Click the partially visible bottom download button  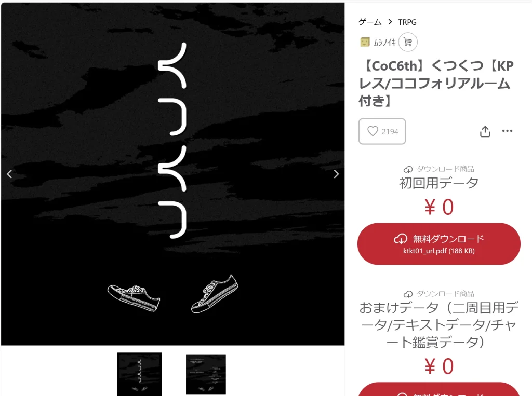click(438, 389)
